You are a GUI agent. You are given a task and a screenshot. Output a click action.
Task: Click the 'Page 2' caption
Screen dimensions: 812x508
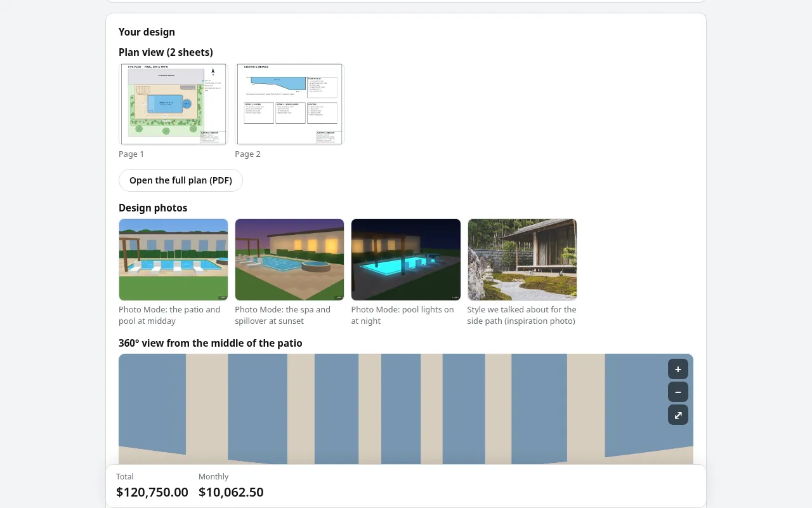tap(247, 154)
